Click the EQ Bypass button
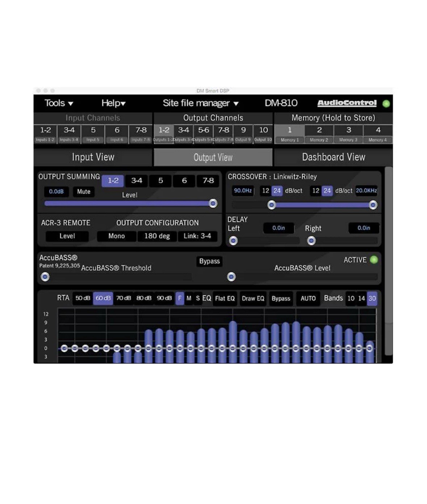This screenshot has height=504, width=427. [x=281, y=299]
